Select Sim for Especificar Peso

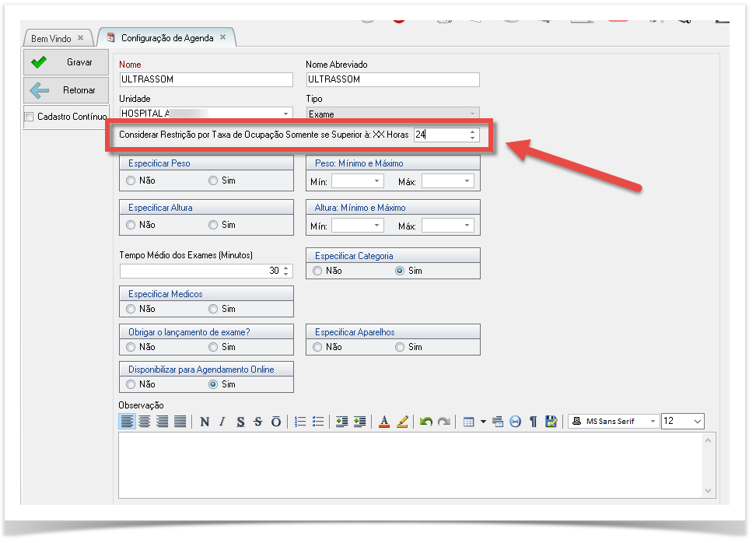tap(213, 180)
